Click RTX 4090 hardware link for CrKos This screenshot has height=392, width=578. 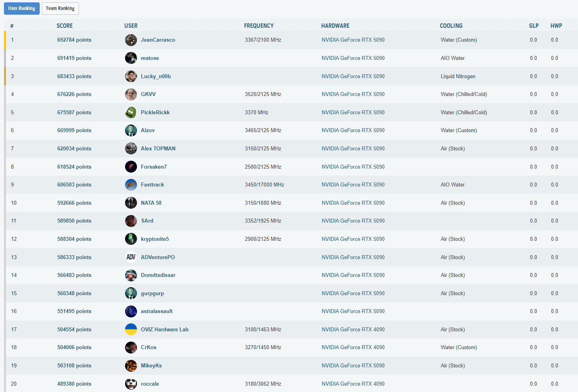353,348
